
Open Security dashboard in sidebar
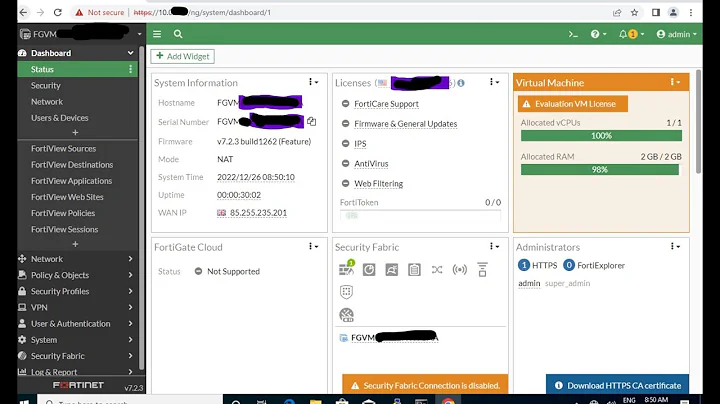(45, 85)
